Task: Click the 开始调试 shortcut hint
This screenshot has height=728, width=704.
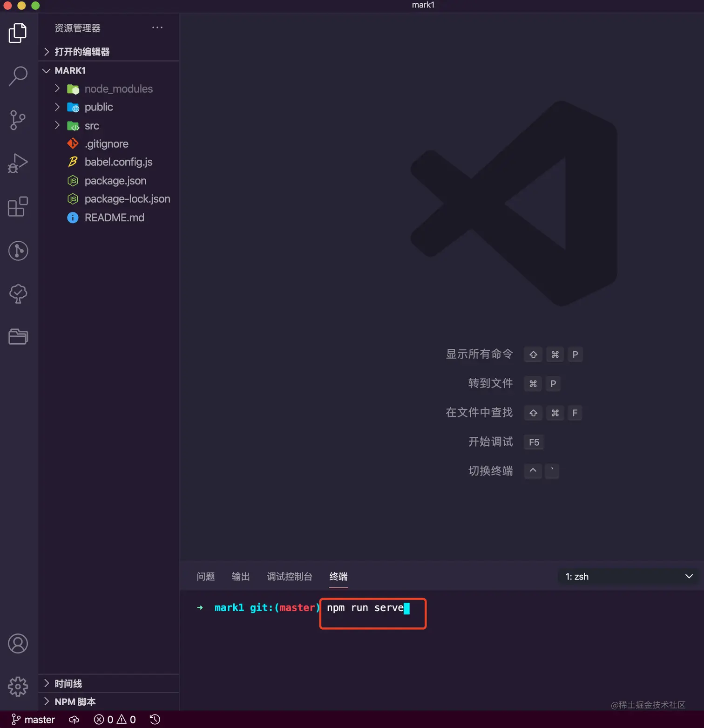Action: [491, 442]
